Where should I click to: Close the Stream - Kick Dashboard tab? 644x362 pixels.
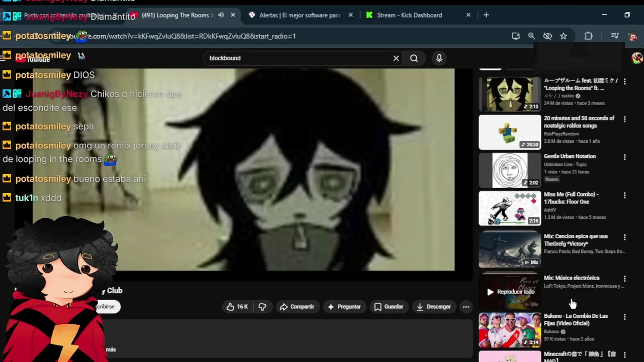[468, 15]
